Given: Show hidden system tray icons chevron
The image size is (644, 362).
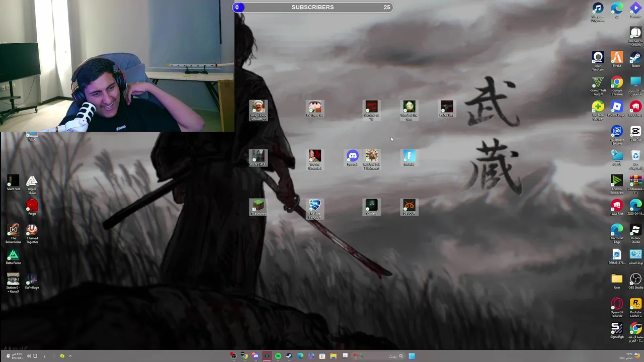Looking at the screenshot, I should 70,356.
